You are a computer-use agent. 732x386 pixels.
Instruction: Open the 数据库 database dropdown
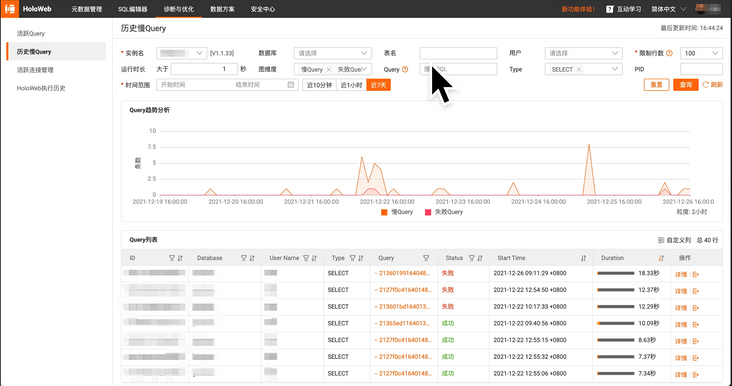point(333,53)
